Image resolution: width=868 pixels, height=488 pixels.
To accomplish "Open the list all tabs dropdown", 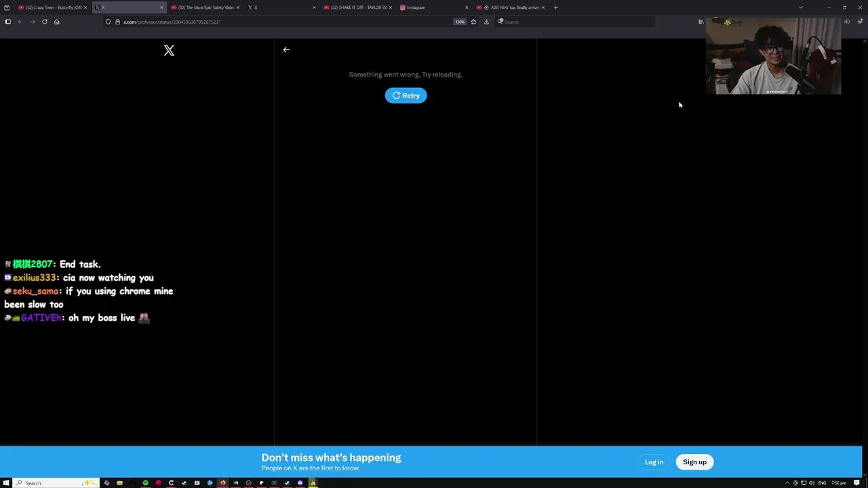I will [801, 7].
